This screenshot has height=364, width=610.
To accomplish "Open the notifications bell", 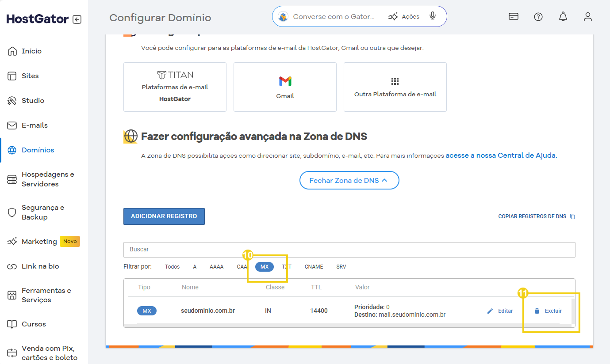I will [563, 17].
